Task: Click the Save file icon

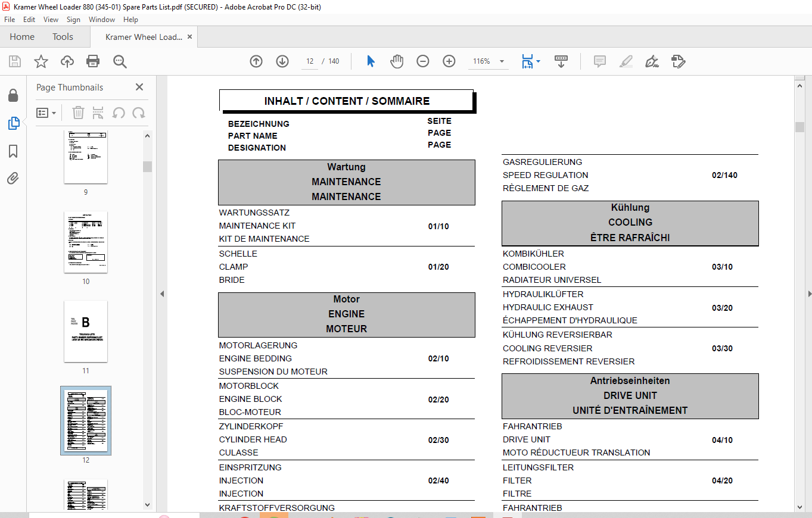Action: click(15, 61)
